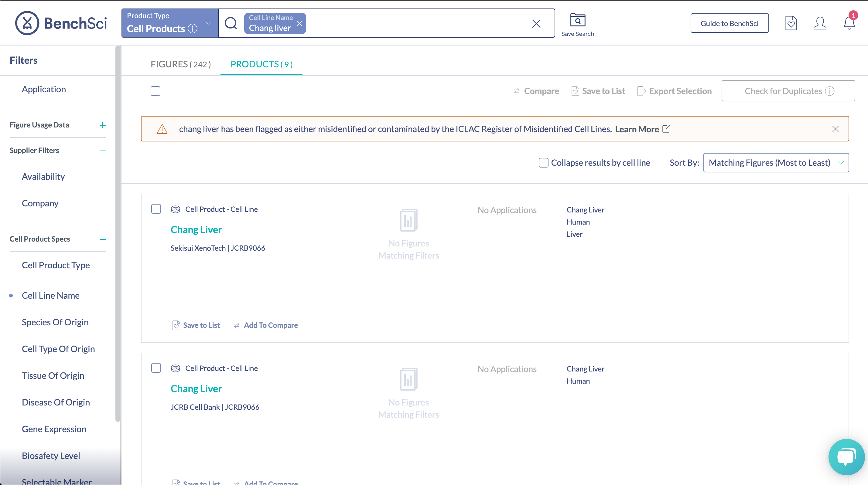Screen dimensions: 868x485
Task: Click the Cell Products info icon
Action: 193,29
